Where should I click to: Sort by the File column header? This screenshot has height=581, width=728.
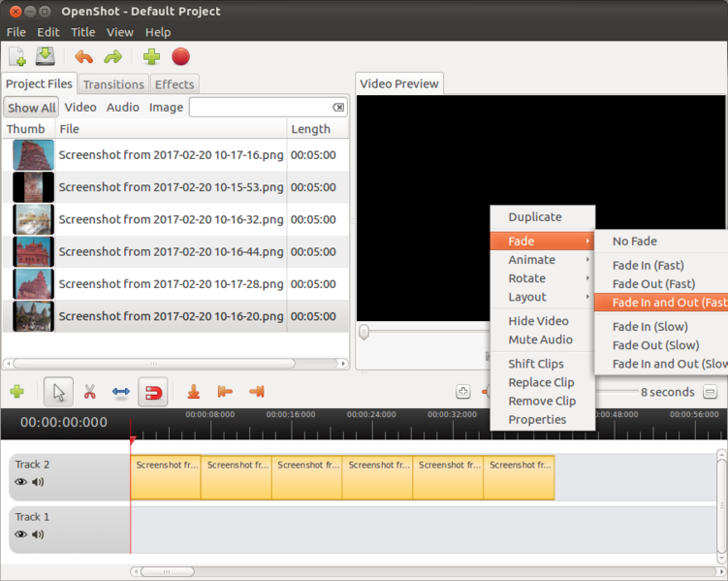point(171,129)
